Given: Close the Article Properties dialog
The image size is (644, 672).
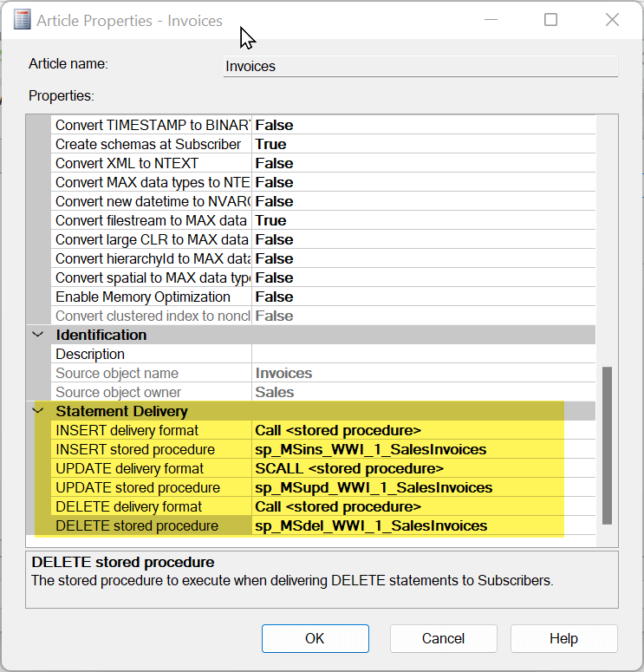Looking at the screenshot, I should pyautogui.click(x=612, y=20).
